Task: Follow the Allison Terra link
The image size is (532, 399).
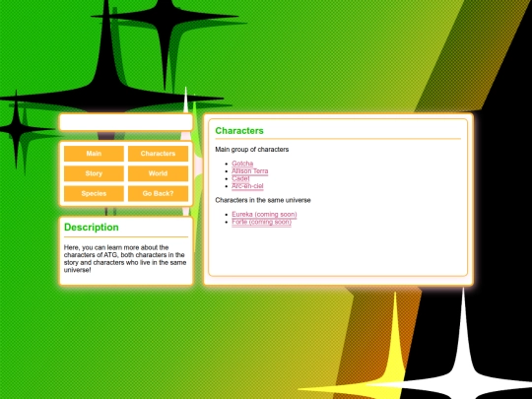Action: pyautogui.click(x=249, y=171)
